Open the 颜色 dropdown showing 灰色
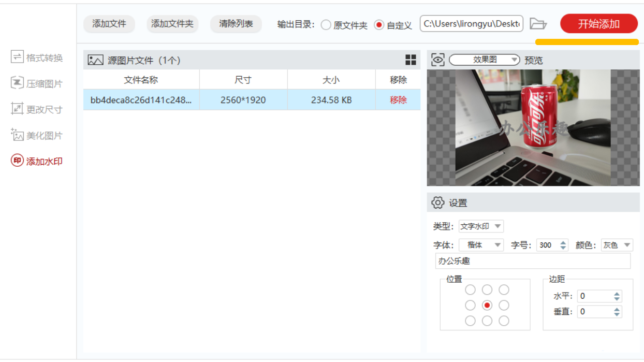This screenshot has width=644, height=362. point(617,244)
